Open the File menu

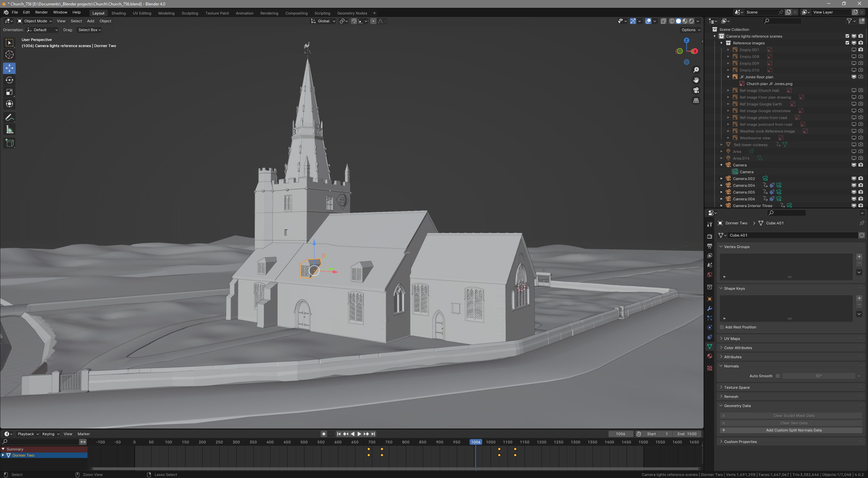[15, 12]
